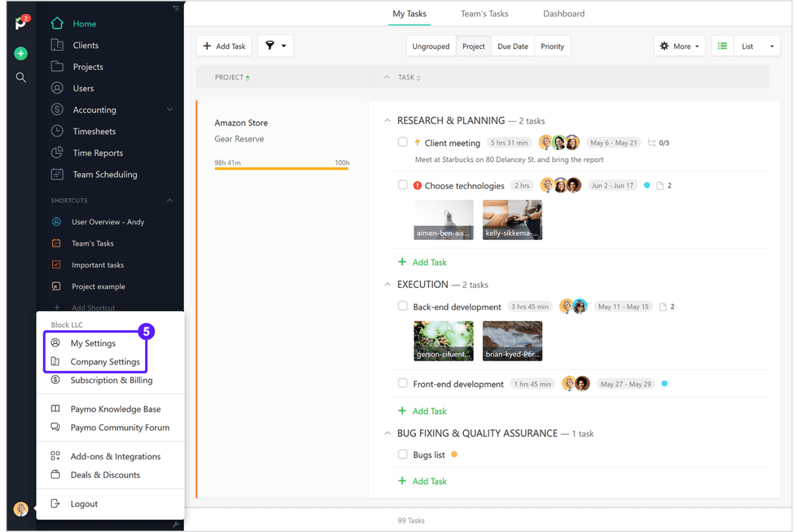The image size is (798, 532).
Task: Open User Overview - Andy shortcut
Action: 108,222
